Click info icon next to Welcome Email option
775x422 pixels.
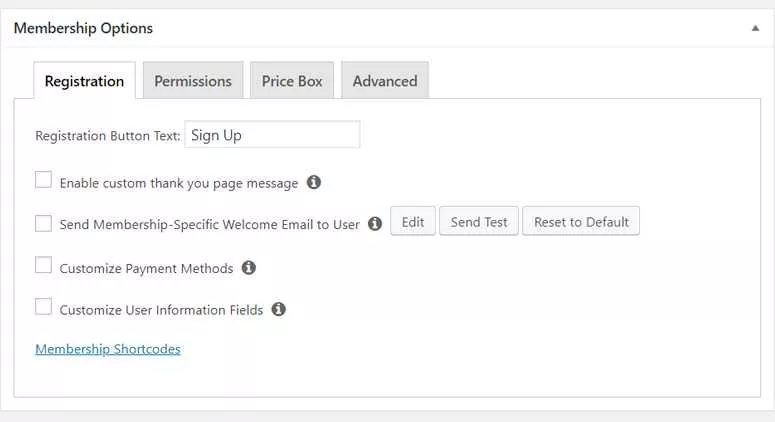tap(375, 224)
